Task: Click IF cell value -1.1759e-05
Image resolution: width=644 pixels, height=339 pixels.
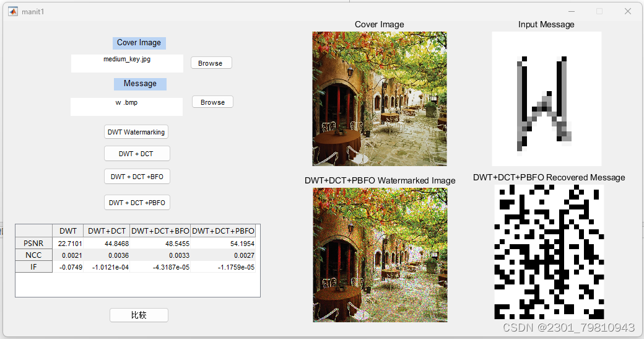Action: [223, 267]
